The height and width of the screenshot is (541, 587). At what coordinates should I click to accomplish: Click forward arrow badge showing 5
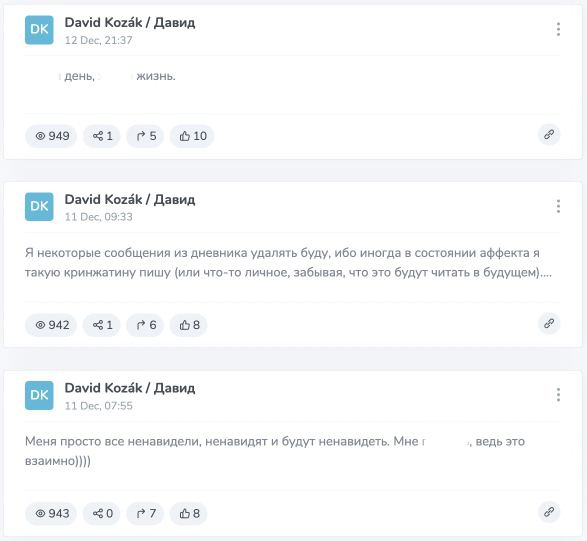click(145, 136)
